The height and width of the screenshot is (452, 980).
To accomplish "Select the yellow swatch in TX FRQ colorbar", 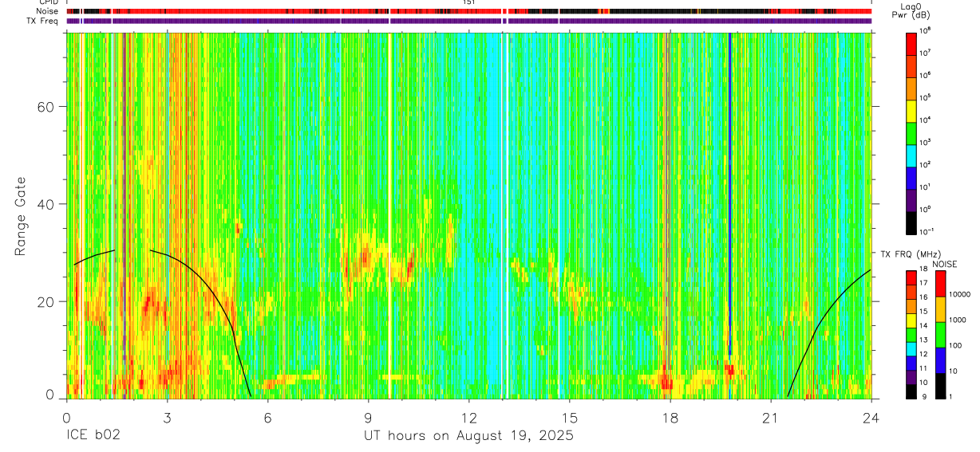I will tap(911, 320).
